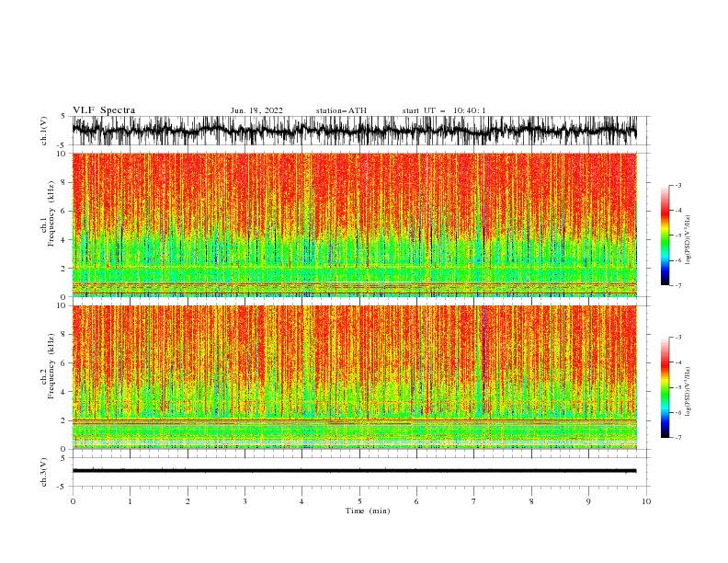Click the "-7" tick on ch.2 colorbar
The width and height of the screenshot is (728, 563).
(677, 438)
